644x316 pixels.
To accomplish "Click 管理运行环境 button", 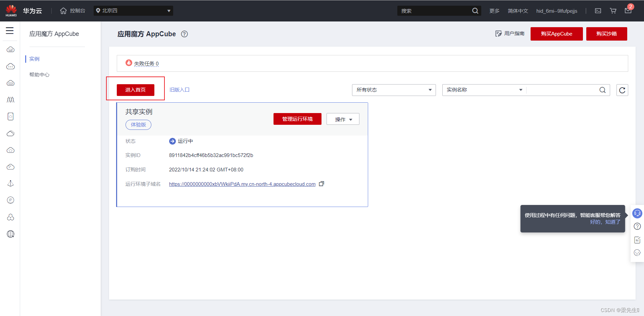I will click(x=297, y=119).
